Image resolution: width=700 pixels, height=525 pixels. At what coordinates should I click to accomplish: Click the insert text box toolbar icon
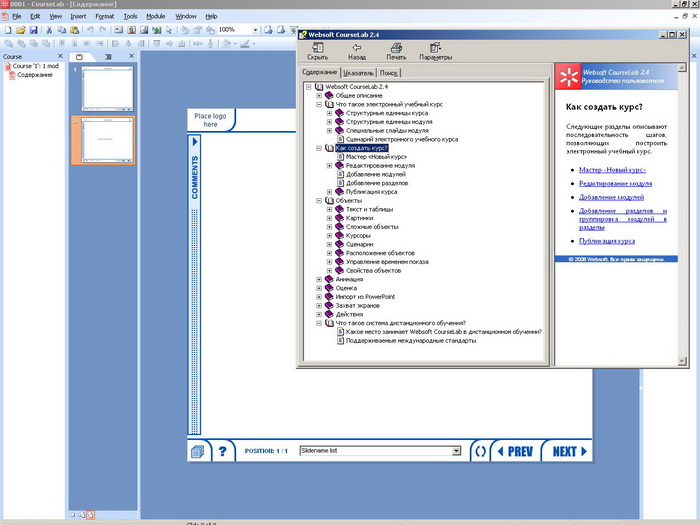pyautogui.click(x=118, y=30)
